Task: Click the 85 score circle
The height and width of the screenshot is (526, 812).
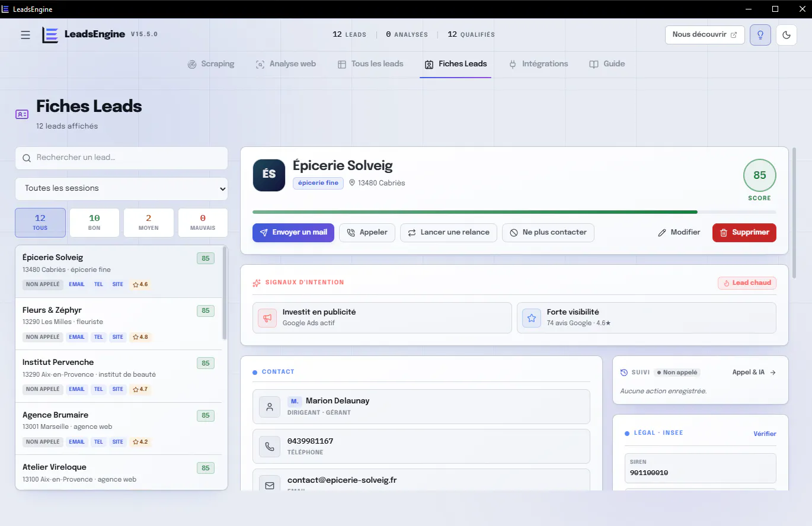Action: click(x=760, y=175)
